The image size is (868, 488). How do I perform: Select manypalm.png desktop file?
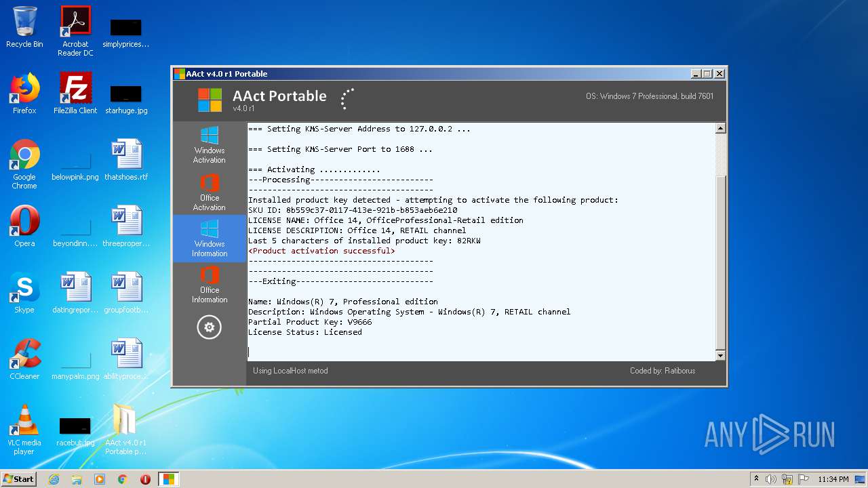[x=75, y=366]
